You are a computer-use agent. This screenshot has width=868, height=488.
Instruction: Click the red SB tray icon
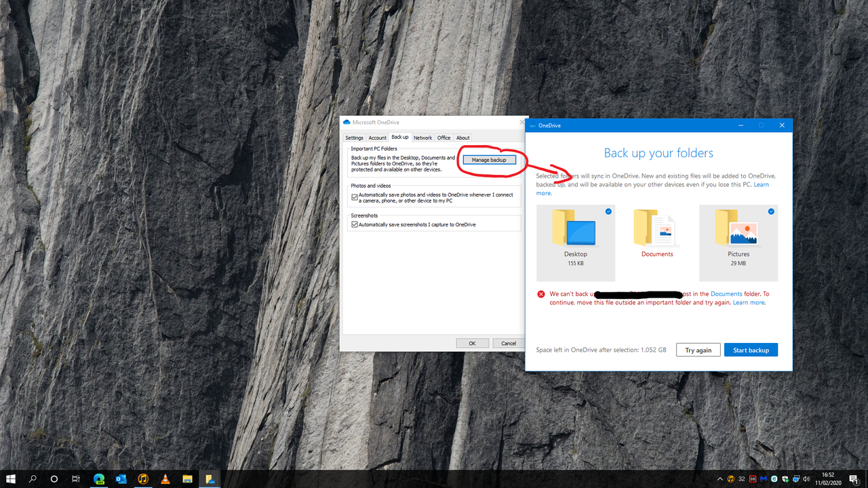tap(753, 479)
